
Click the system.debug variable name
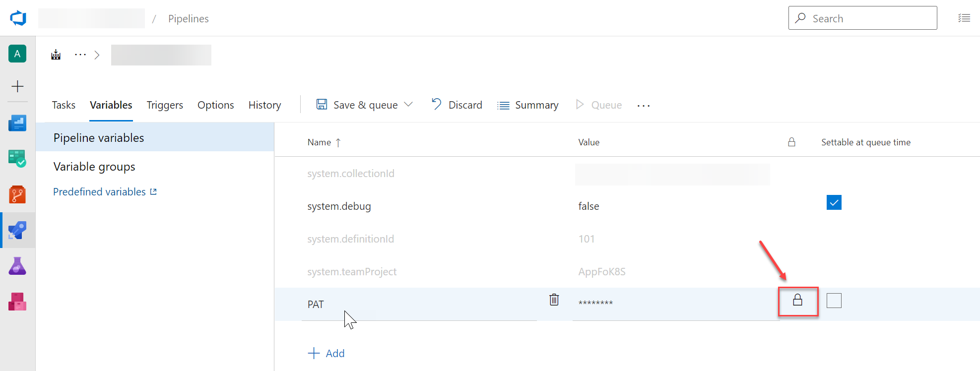click(x=339, y=206)
